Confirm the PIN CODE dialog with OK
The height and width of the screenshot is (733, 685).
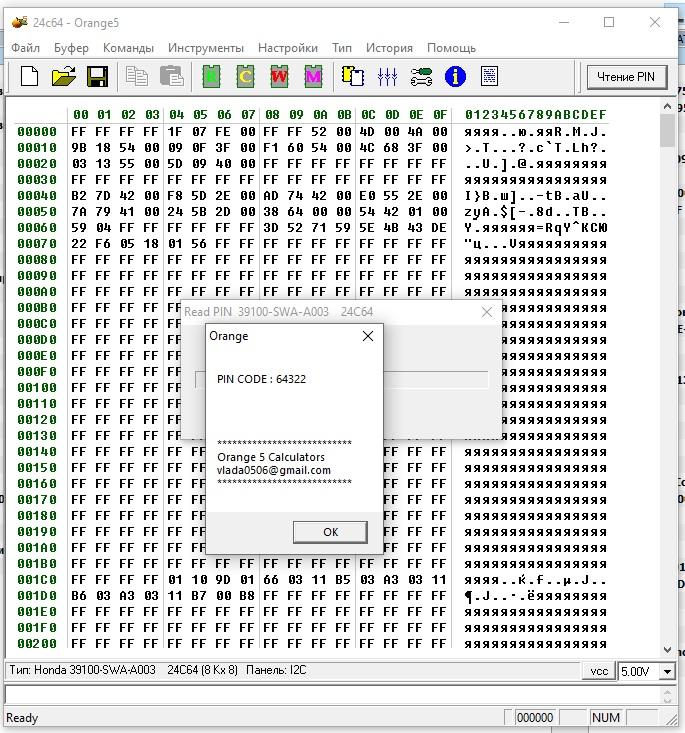[x=330, y=532]
